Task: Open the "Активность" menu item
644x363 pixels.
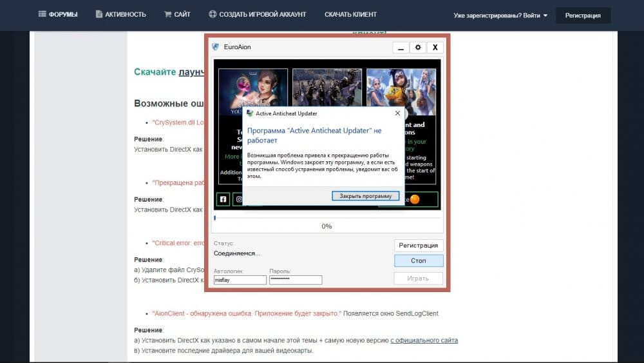Action: (121, 14)
